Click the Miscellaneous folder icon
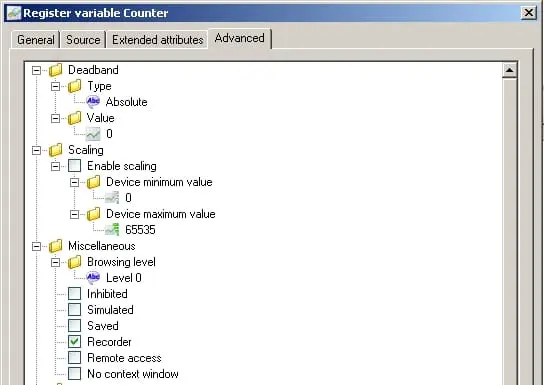Image resolution: width=544 pixels, height=385 pixels. click(x=56, y=246)
